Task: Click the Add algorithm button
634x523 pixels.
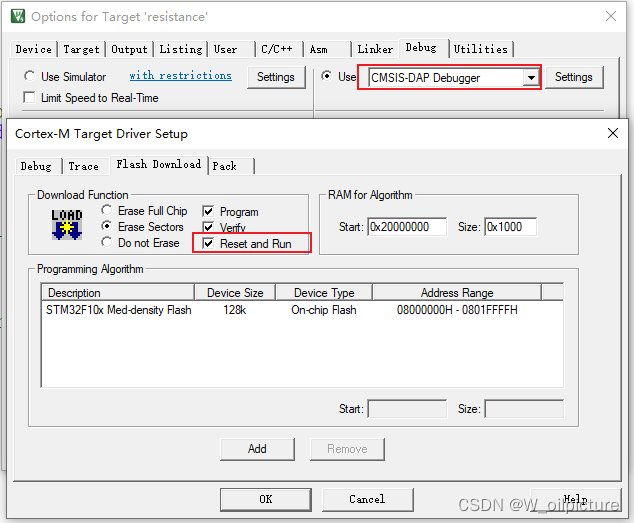Action: 257,449
